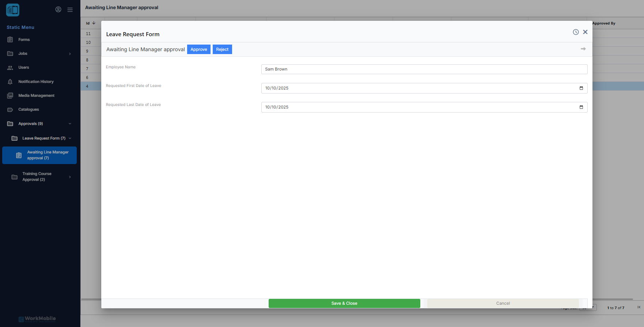Screen dimensions: 644x327
Task: Click the right arrow icon in status bar
Action: pos(583,49)
